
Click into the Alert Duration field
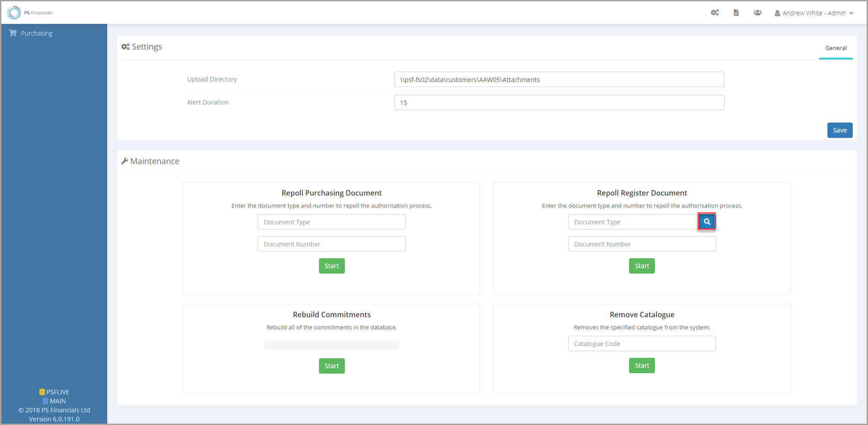[559, 102]
